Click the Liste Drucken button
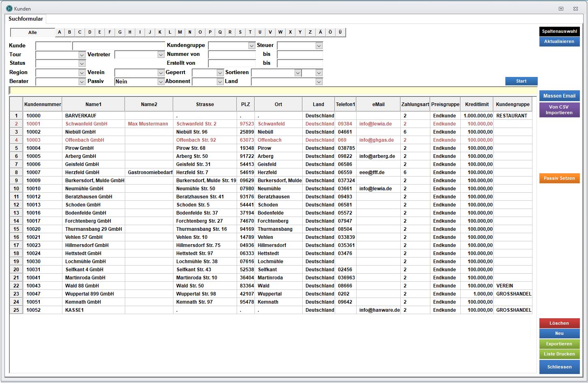The image size is (588, 383). [x=559, y=354]
